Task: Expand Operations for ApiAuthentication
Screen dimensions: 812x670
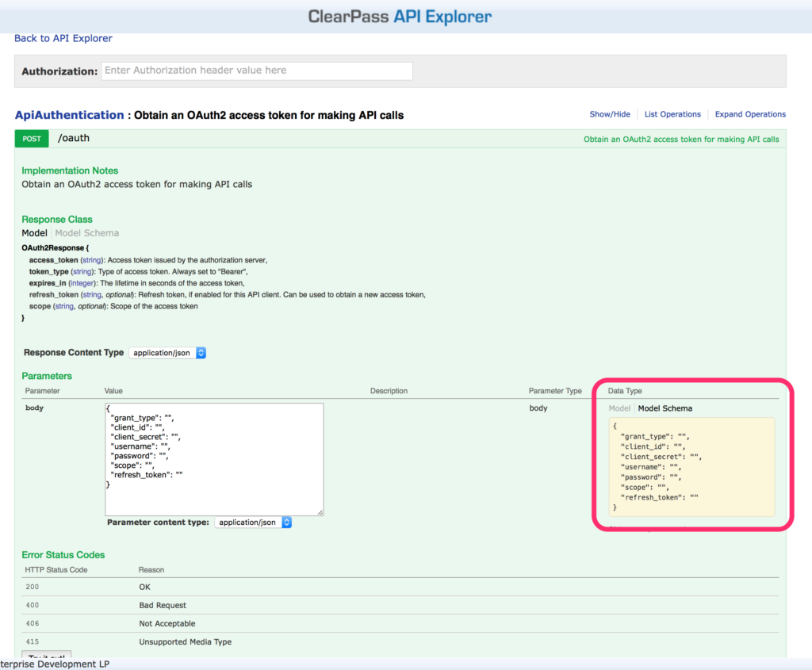Action: (x=750, y=114)
